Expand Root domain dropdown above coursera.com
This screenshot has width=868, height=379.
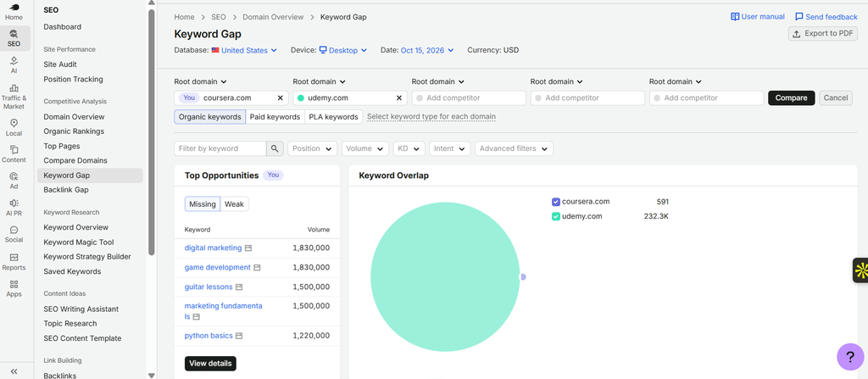point(200,81)
